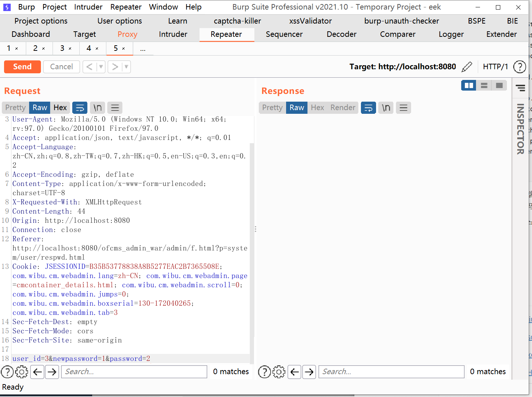The width and height of the screenshot is (532, 397).
Task: Send the request
Action: (22, 67)
